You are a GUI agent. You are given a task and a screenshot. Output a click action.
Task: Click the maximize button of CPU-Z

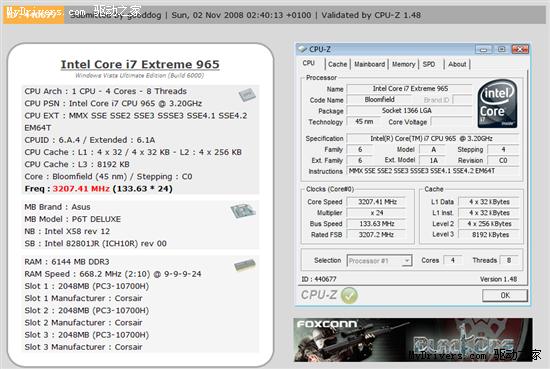502,49
